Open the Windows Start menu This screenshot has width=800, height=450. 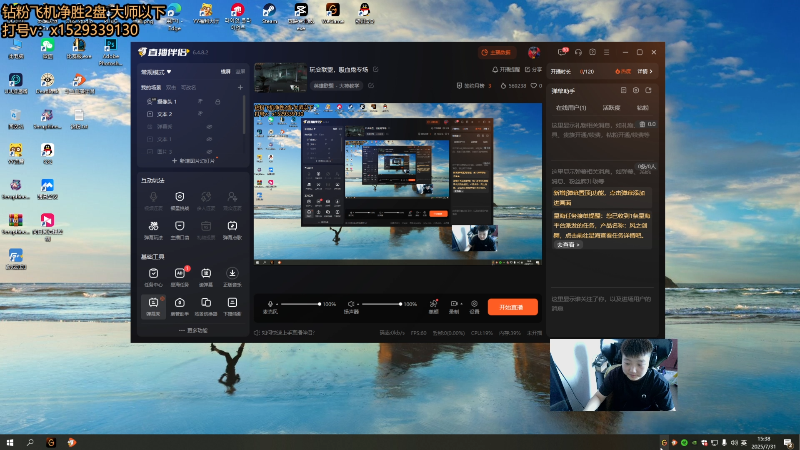[9, 442]
